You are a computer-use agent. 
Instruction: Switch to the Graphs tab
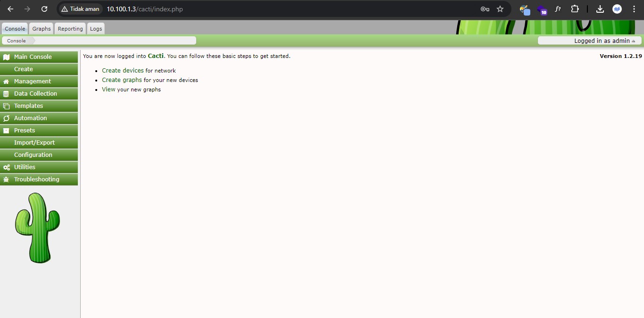tap(42, 29)
